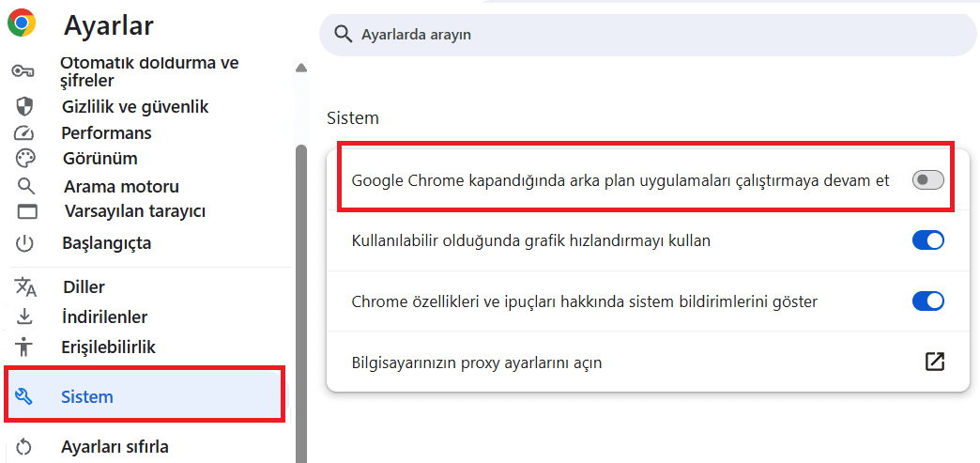Image resolution: width=980 pixels, height=463 pixels.
Task: Click the sidebar scrollbar up arrow
Action: (x=301, y=68)
